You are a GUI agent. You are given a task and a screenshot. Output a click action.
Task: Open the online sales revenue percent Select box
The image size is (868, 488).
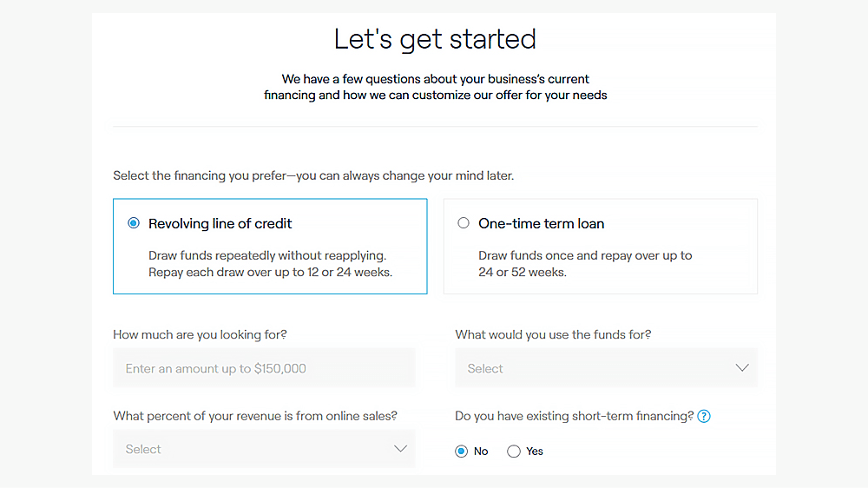click(x=264, y=449)
